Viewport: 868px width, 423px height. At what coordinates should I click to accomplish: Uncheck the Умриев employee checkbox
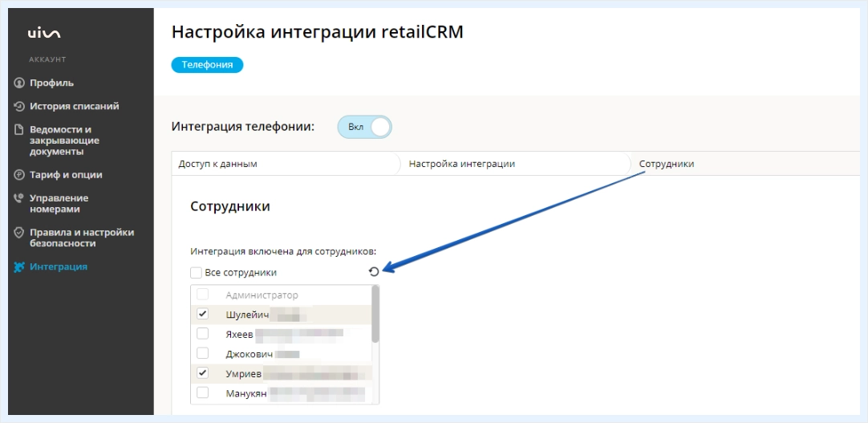[x=203, y=373]
